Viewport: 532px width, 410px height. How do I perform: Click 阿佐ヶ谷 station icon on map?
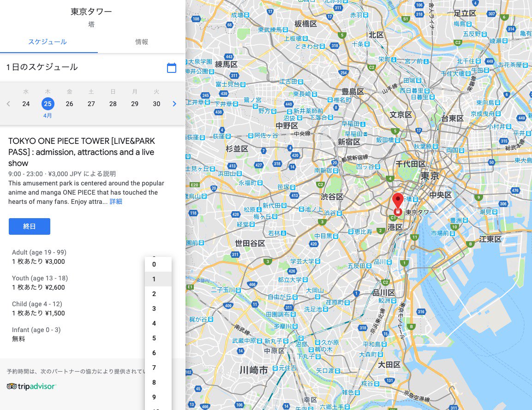tap(251, 136)
